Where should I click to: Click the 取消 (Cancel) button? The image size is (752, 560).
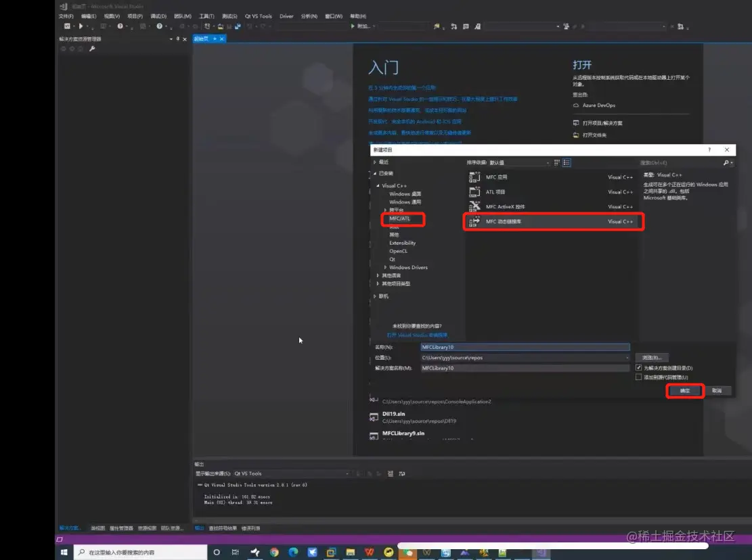717,391
